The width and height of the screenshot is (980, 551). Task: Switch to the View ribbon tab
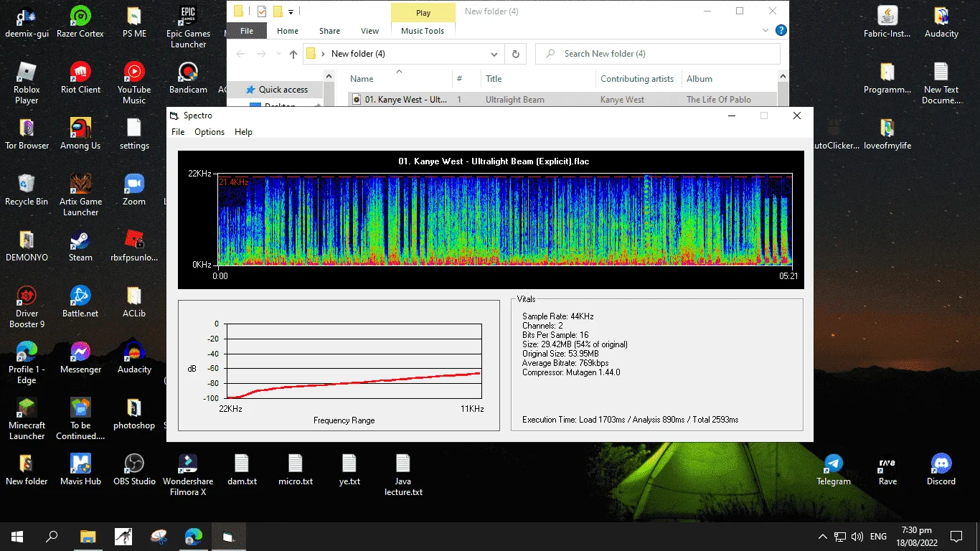[370, 31]
